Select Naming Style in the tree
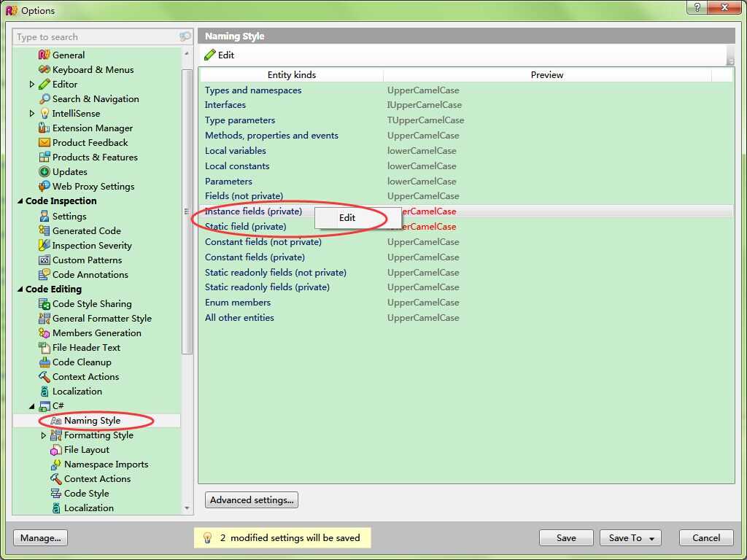The width and height of the screenshot is (747, 560). (x=93, y=421)
